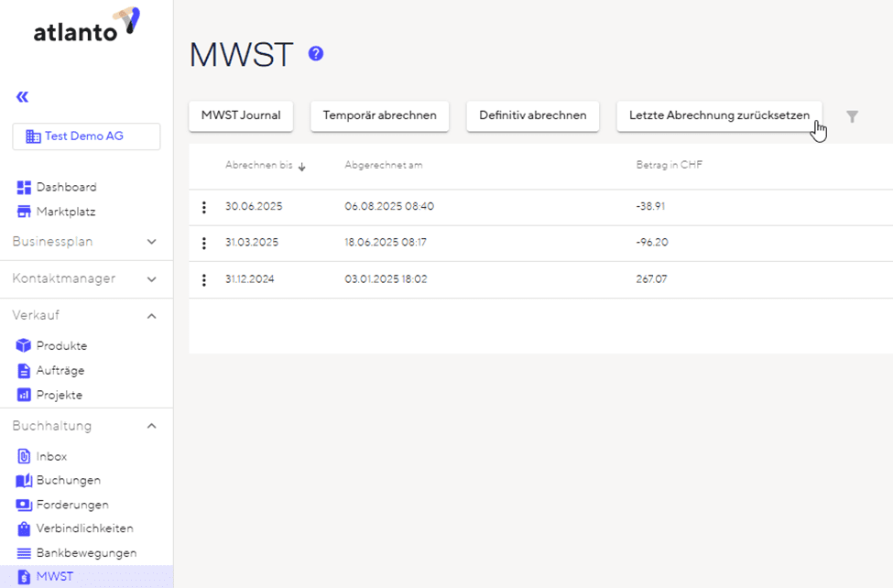893x588 pixels.
Task: Click the filter funnel icon
Action: coord(852,116)
